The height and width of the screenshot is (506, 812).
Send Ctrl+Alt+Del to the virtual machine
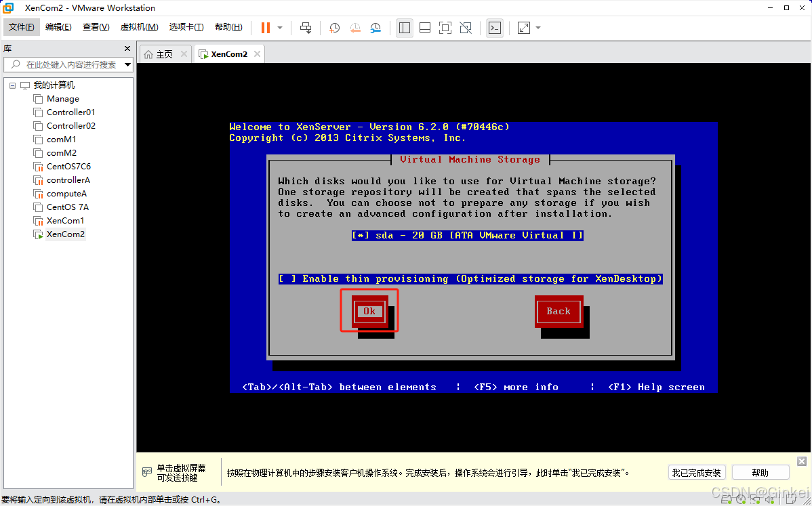point(306,28)
